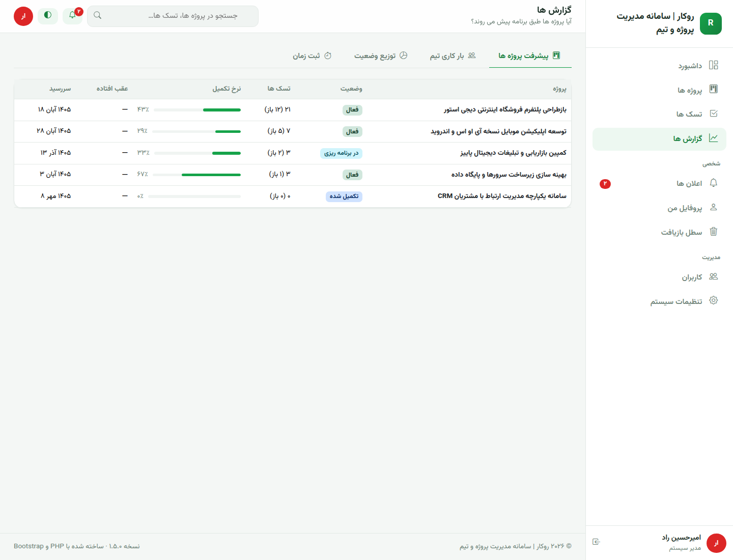Open project توسعه اپلیکیشن موبایل link
Viewport: 733px width, 560px height.
click(x=498, y=131)
